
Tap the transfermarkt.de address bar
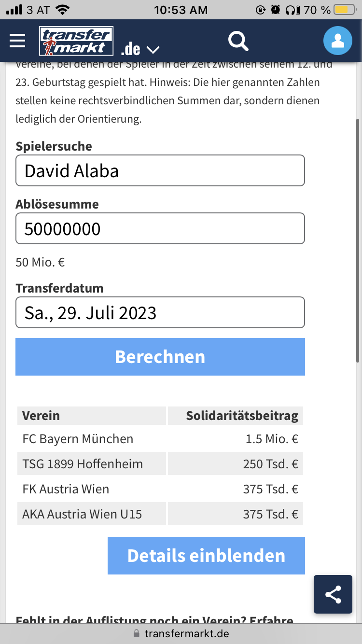pyautogui.click(x=181, y=634)
